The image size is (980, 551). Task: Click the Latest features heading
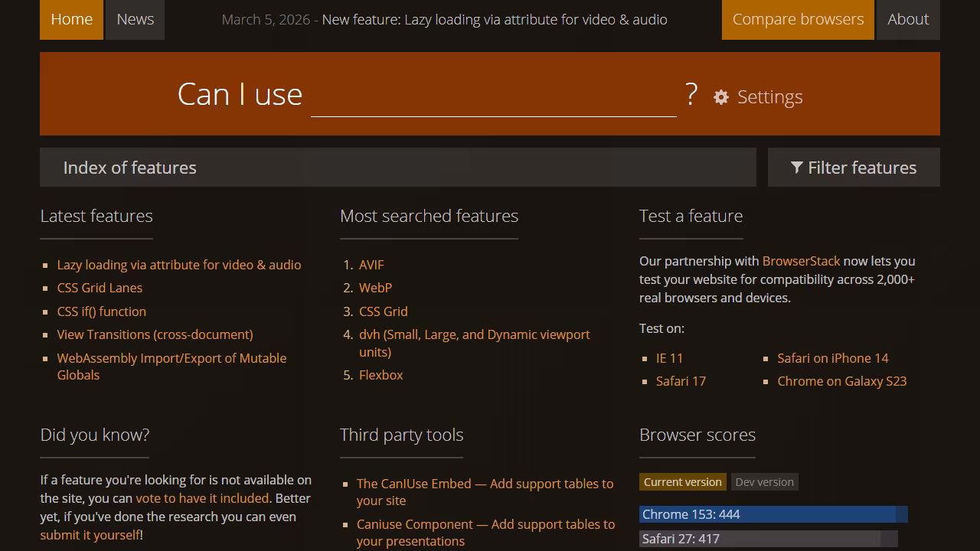[96, 216]
